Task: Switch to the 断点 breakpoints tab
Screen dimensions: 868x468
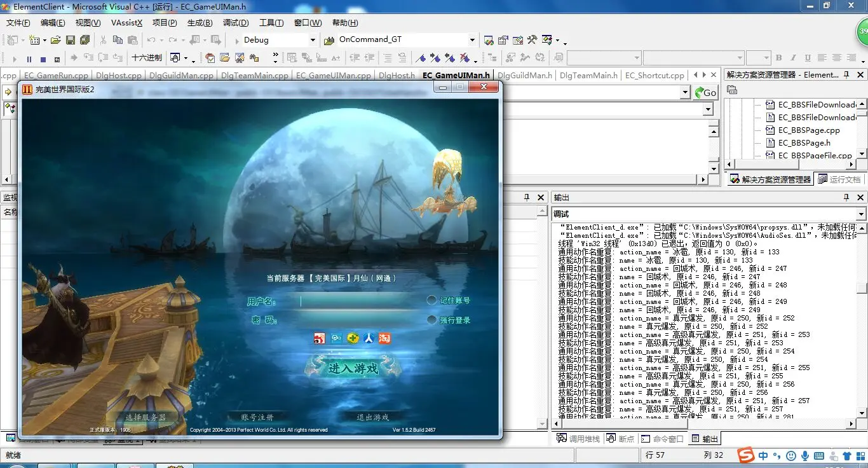Action: (x=620, y=439)
